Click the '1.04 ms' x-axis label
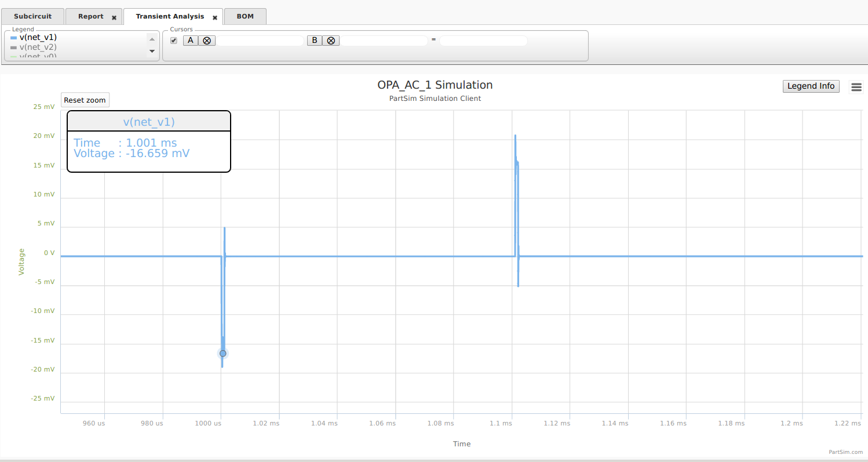Viewport: 868px width, 462px height. coord(324,424)
